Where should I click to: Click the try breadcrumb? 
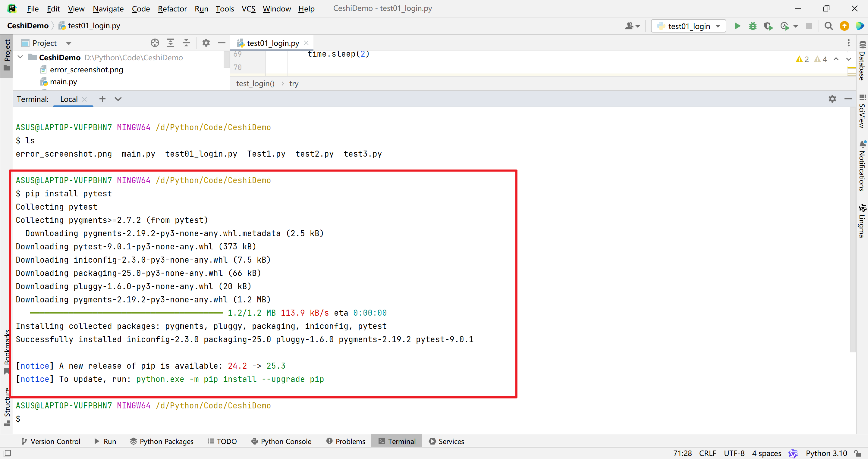[294, 83]
